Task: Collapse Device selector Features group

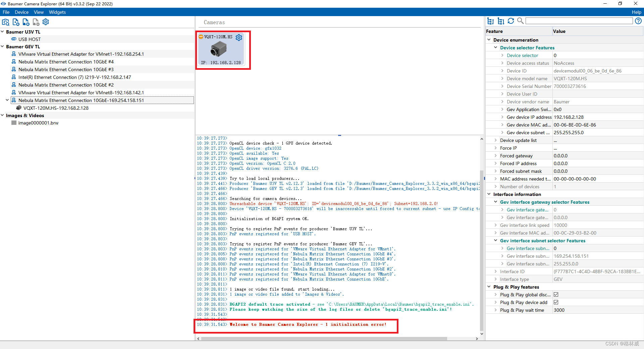Action: coord(496,48)
